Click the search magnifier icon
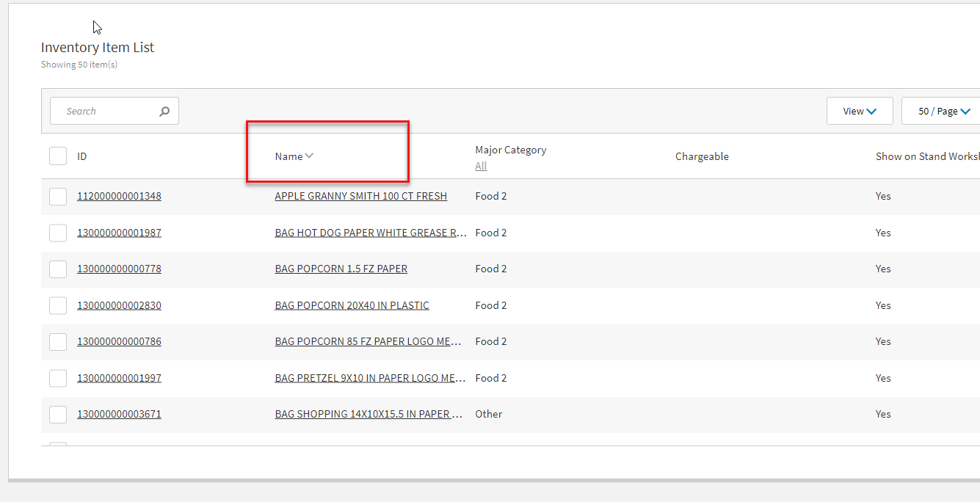Screen dimensions: 980x502 tap(164, 112)
